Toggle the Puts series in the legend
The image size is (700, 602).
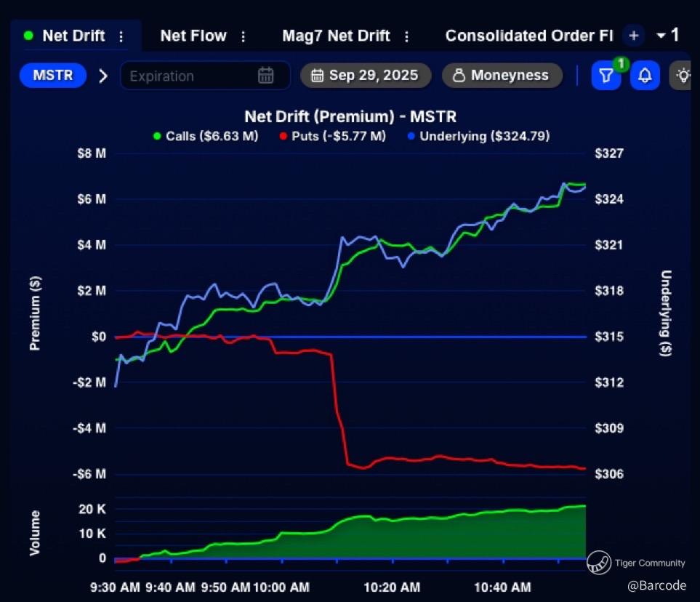(333, 136)
